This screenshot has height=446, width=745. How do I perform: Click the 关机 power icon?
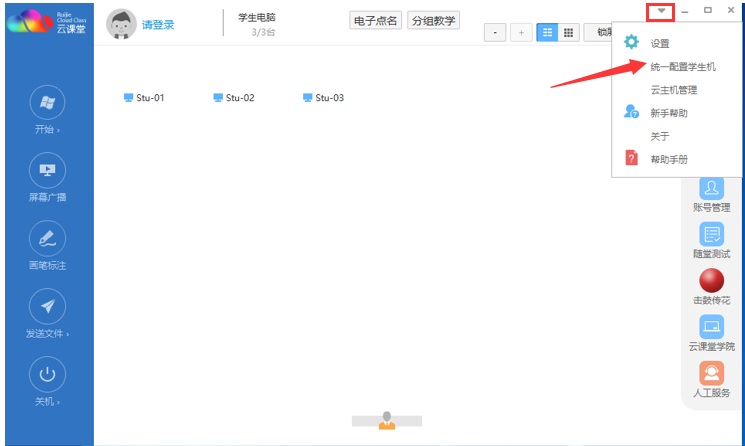(x=47, y=375)
